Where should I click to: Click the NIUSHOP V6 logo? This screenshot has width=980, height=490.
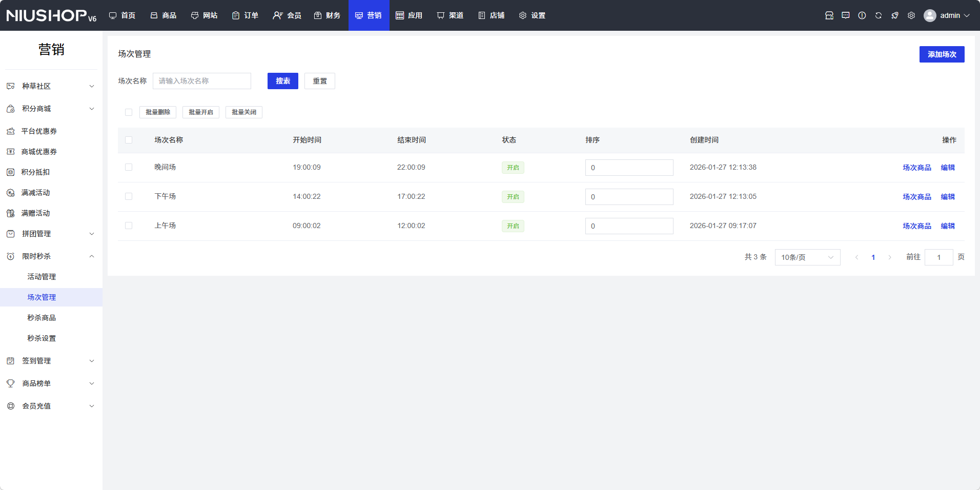click(x=51, y=15)
